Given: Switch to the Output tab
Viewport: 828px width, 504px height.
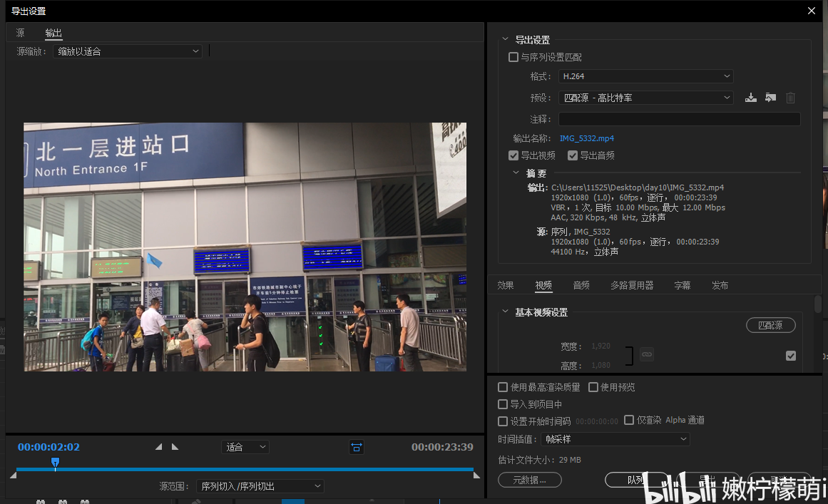Looking at the screenshot, I should click(x=53, y=33).
